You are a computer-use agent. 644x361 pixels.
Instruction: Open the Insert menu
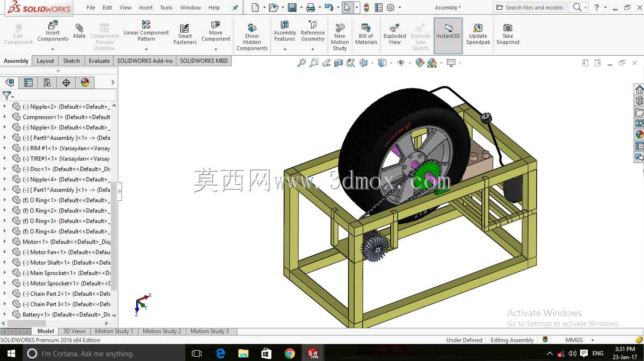[146, 8]
